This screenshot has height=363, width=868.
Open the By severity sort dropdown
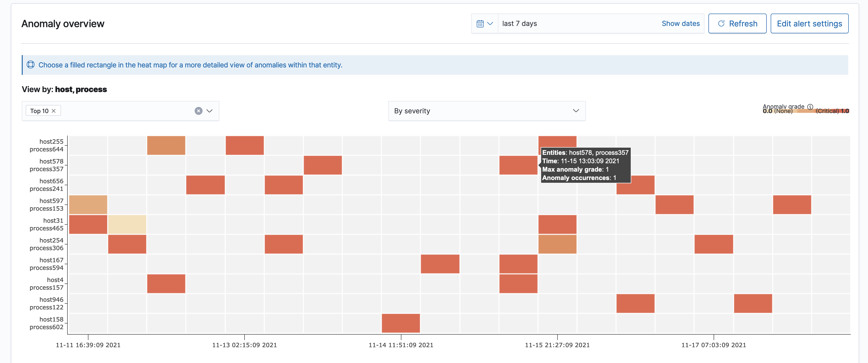pos(487,111)
